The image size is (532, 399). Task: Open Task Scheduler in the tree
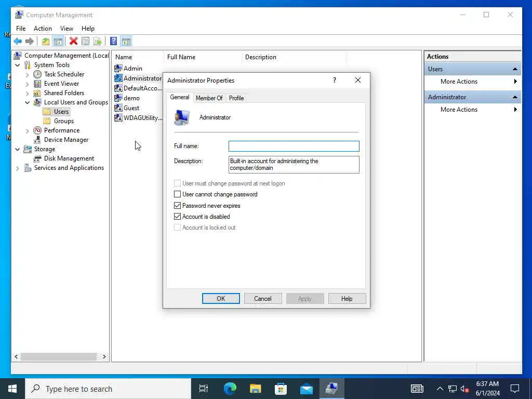[x=64, y=74]
